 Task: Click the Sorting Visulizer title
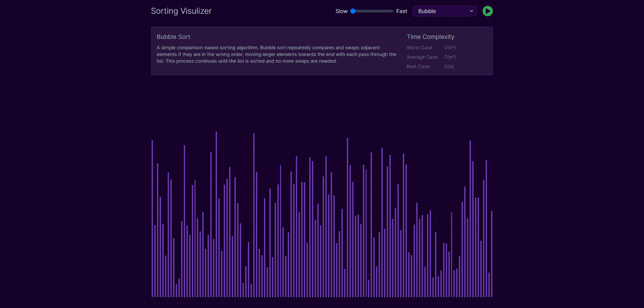(181, 11)
